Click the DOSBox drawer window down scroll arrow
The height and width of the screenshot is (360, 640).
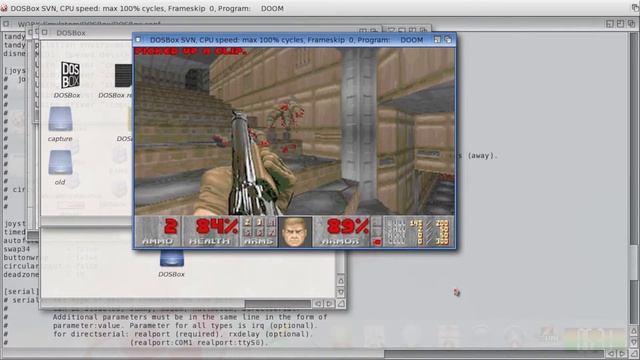(341, 292)
